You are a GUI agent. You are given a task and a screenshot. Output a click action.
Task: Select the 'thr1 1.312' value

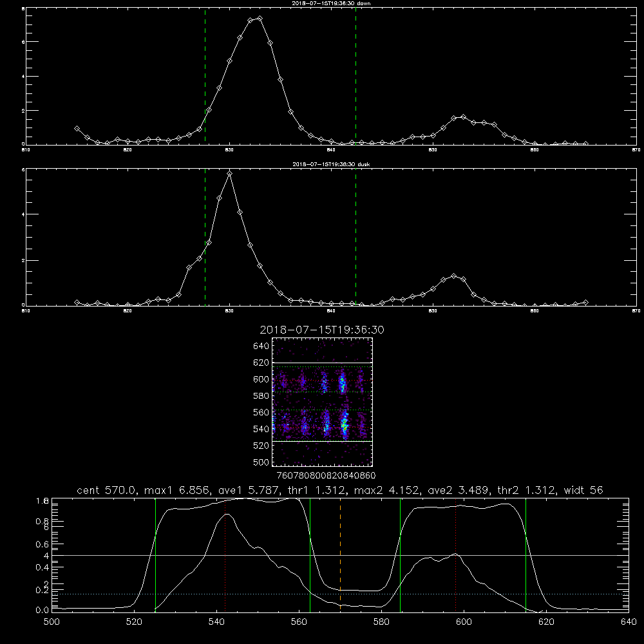click(317, 490)
